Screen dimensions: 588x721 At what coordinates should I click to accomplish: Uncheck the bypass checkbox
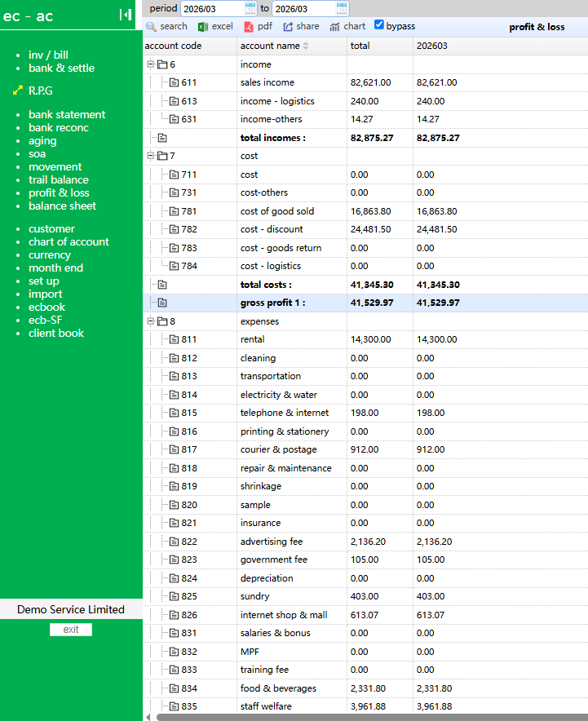tap(379, 24)
